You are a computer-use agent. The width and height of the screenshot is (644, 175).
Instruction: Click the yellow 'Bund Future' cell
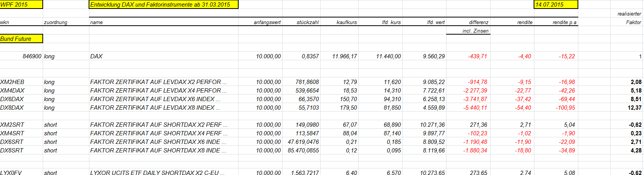click(21, 39)
